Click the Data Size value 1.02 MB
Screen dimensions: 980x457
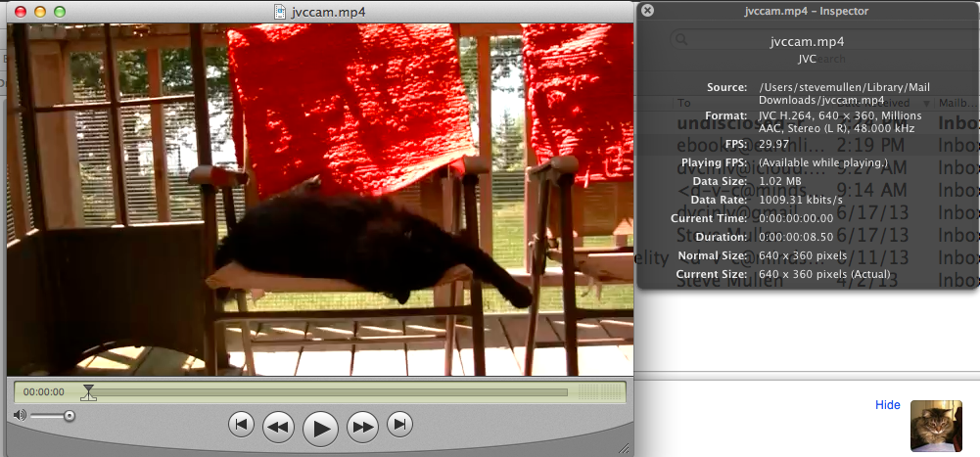click(779, 181)
